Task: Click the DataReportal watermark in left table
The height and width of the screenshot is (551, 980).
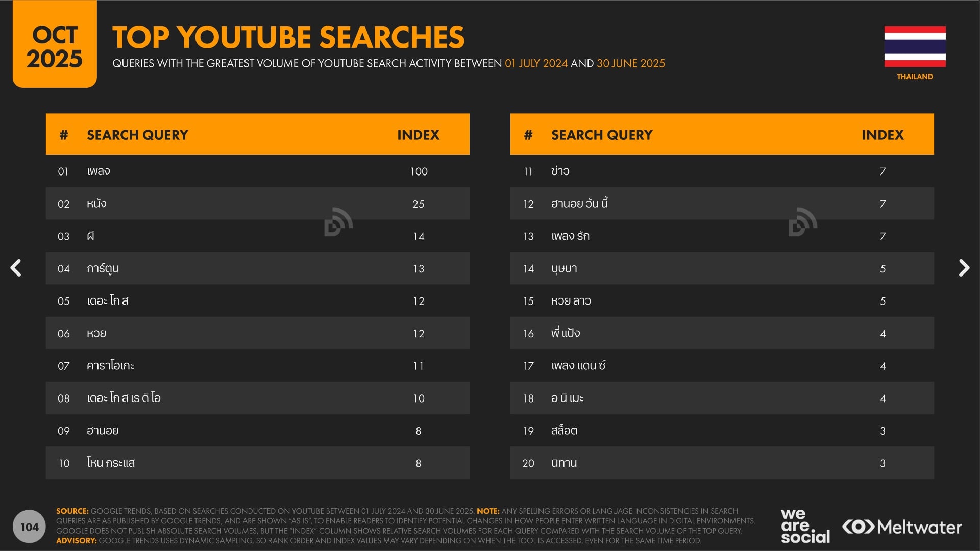Action: 338,222
